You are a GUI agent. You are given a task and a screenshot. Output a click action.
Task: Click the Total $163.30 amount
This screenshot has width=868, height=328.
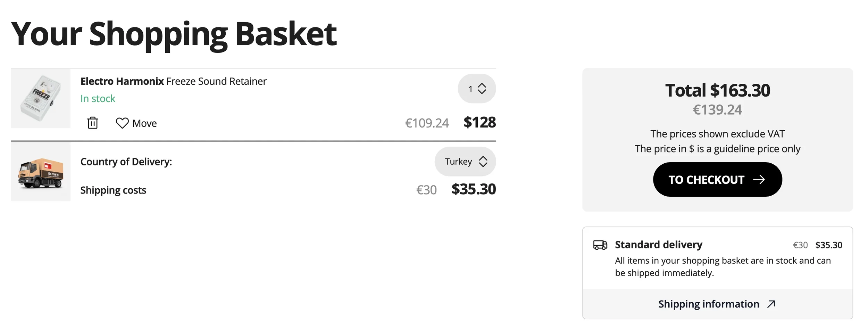[x=717, y=90]
